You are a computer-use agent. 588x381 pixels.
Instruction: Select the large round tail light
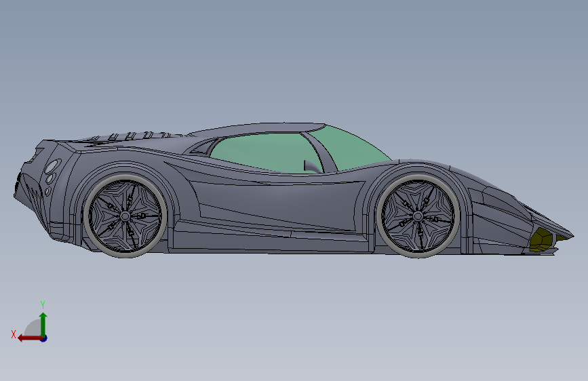[52, 167]
